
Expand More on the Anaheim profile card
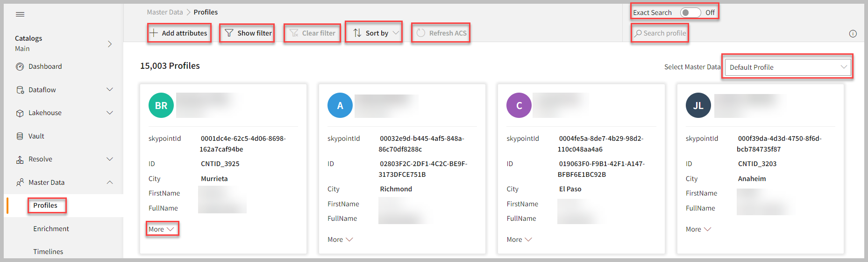[x=698, y=229]
